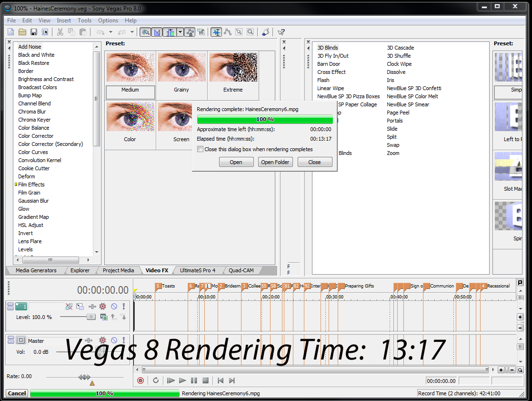Toggle Mute on video track 1
Viewport: 532px width, 401px height.
click(114, 307)
